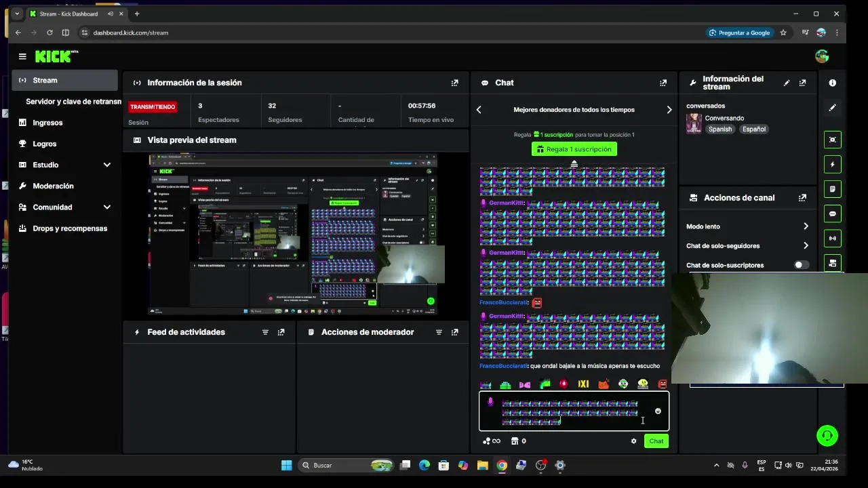Edit stream info with pencil icon in panel header
Screen dimensions: 868x488
787,83
